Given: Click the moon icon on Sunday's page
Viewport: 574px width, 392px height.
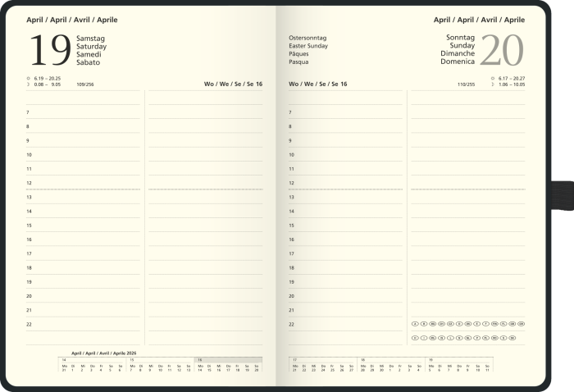Looking at the screenshot, I should [x=493, y=84].
